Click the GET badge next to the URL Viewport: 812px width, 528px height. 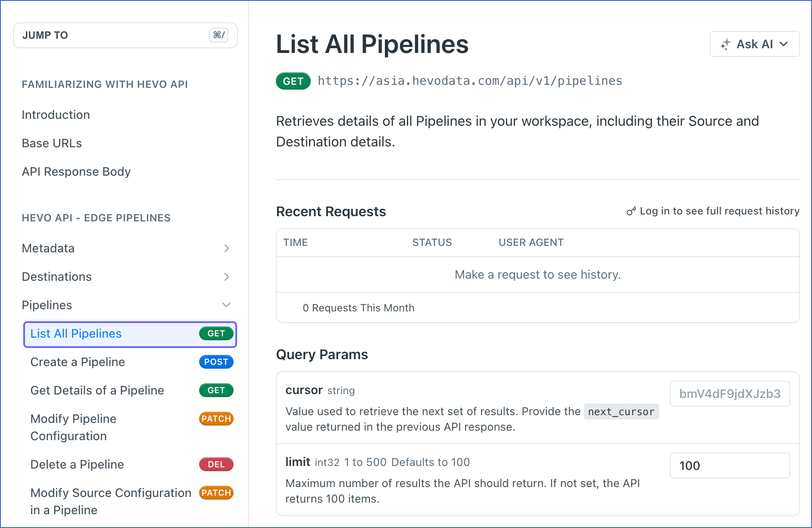coord(293,81)
